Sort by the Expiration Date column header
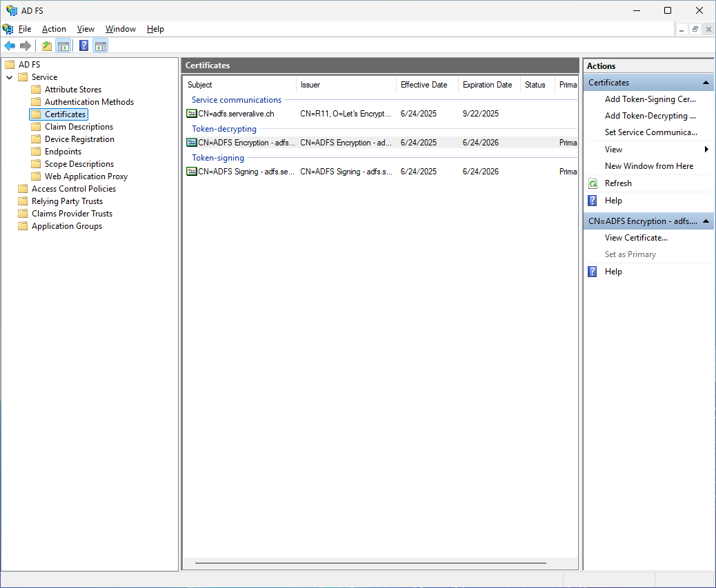 (x=489, y=85)
